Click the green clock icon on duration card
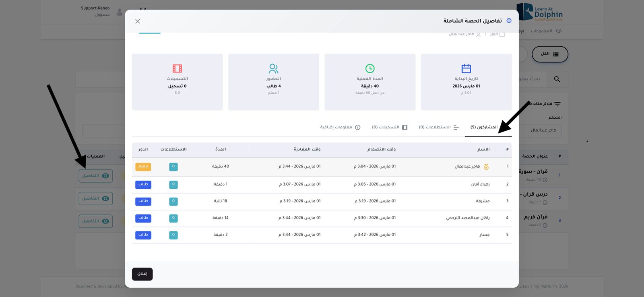Viewport: 644px width, 297px height. pos(370,68)
